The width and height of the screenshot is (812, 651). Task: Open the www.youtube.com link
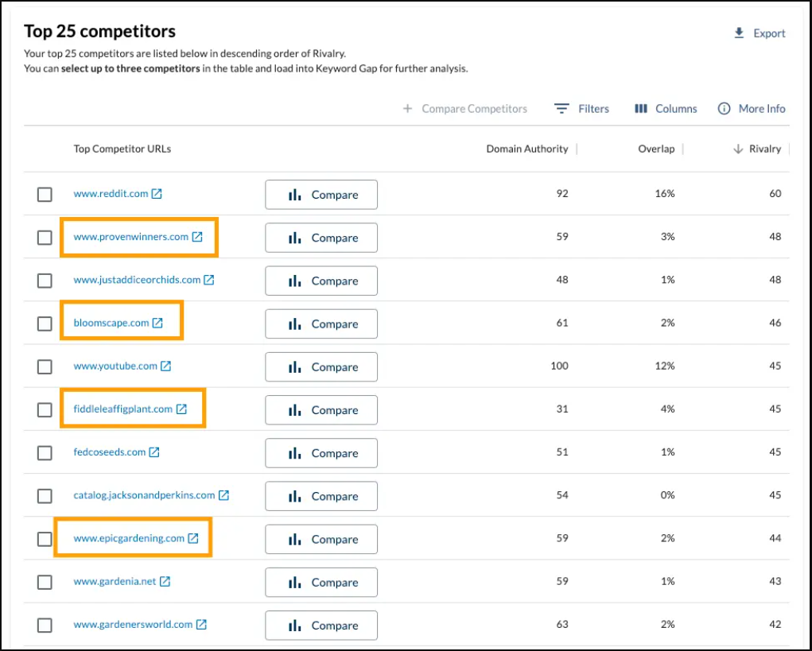pos(115,366)
